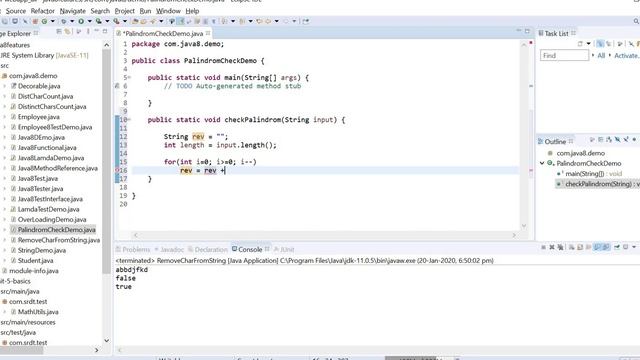
Task: Toggle Scroll Lock in Console toolbar
Action: coord(580,247)
